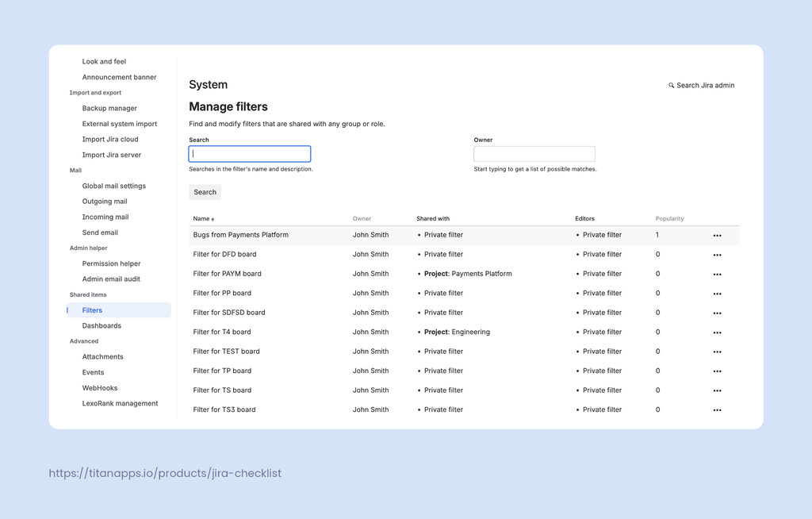Open more actions for Filter for DFD board

point(717,255)
